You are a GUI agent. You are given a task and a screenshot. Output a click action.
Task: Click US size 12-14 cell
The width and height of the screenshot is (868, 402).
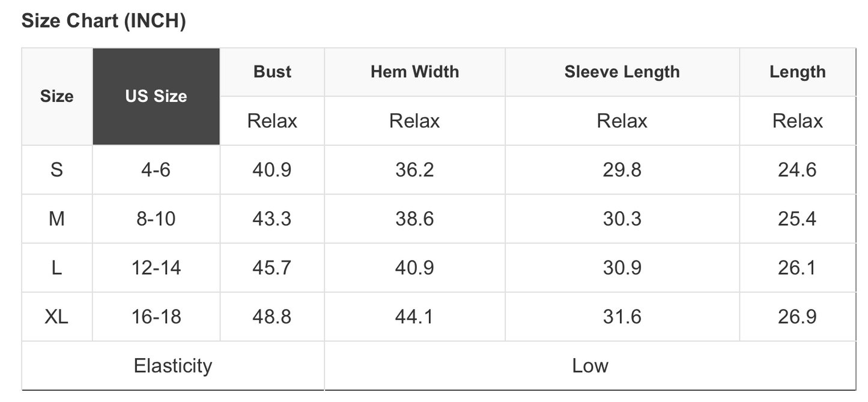click(156, 268)
